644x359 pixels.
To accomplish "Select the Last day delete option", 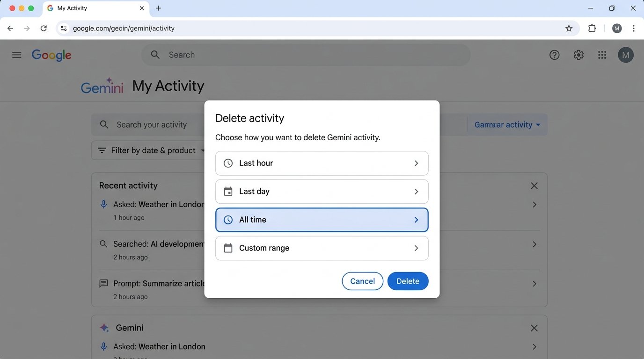I will (322, 192).
